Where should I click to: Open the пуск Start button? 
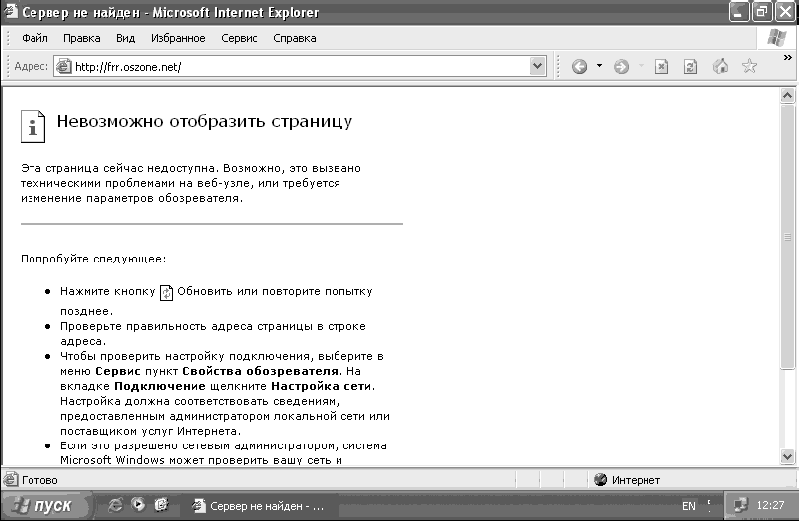45,506
